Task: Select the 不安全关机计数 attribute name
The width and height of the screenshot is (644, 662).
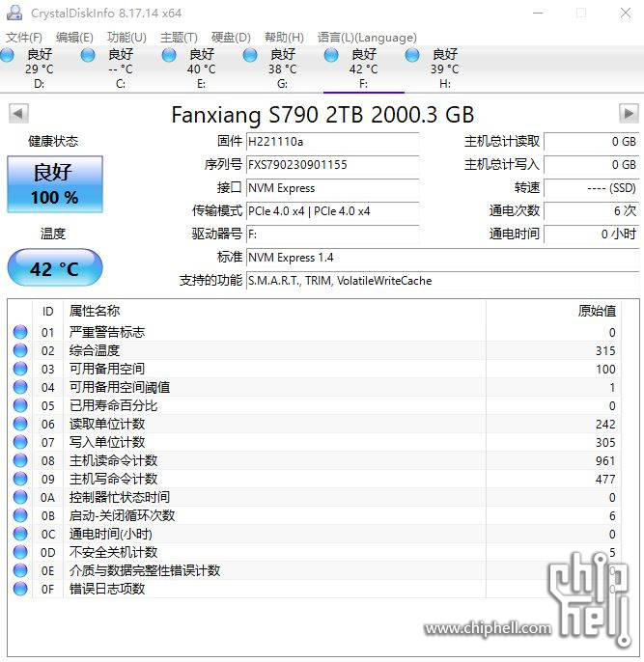Action: [x=114, y=552]
